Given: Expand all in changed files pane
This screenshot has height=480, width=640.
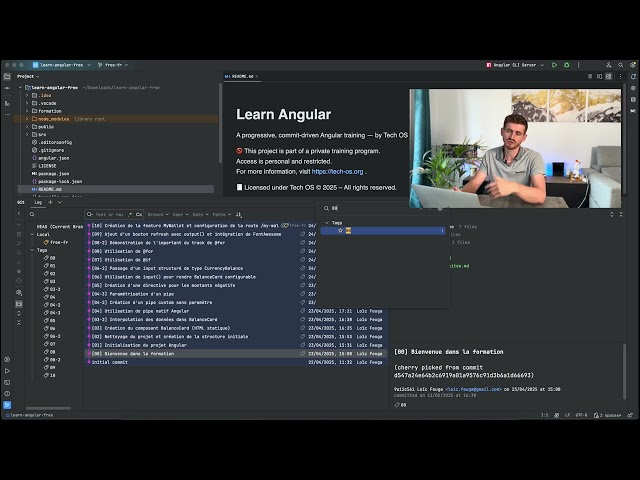Looking at the screenshot, I should point(611,214).
